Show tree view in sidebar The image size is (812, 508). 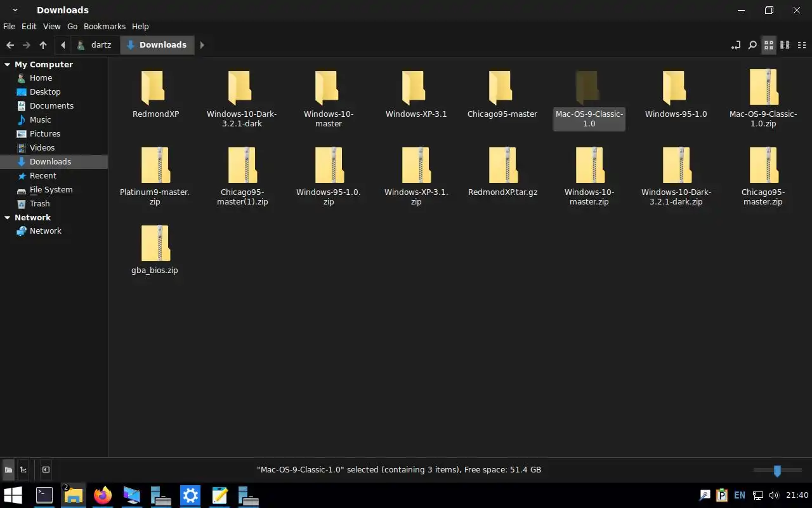pos(23,470)
